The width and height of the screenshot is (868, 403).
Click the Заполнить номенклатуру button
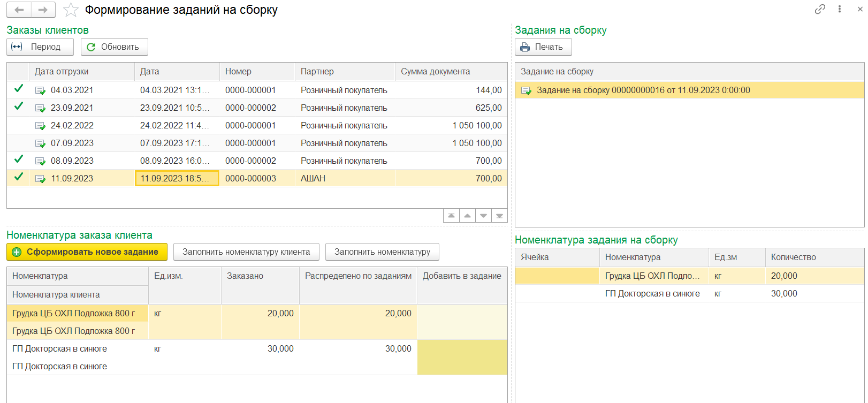pyautogui.click(x=382, y=252)
